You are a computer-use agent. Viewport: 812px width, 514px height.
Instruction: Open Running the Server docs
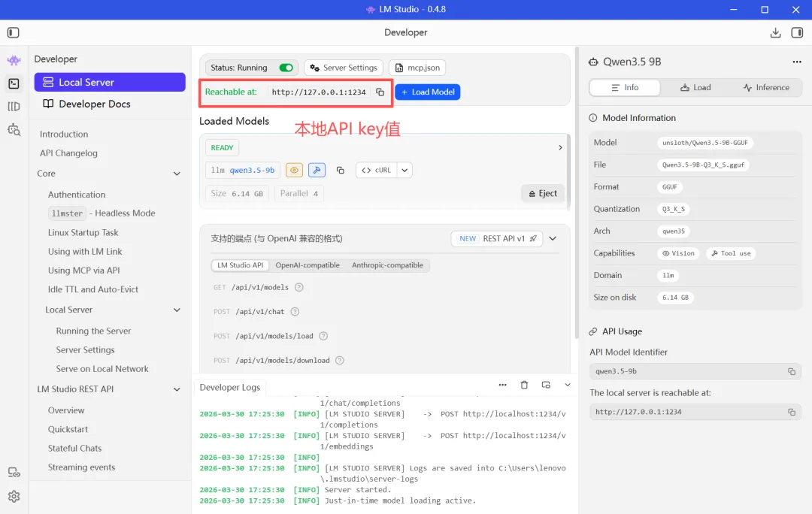coord(93,331)
